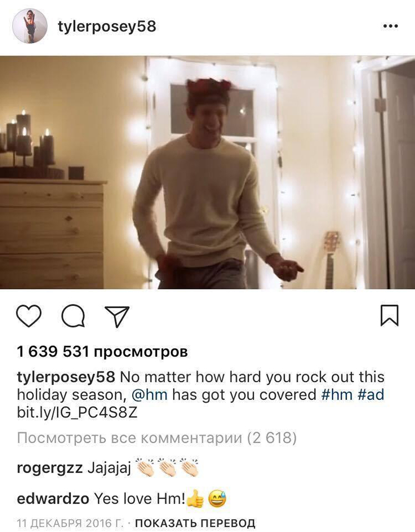415x532 pixels.
Task: Share the post via paper plane icon
Action: point(117,316)
